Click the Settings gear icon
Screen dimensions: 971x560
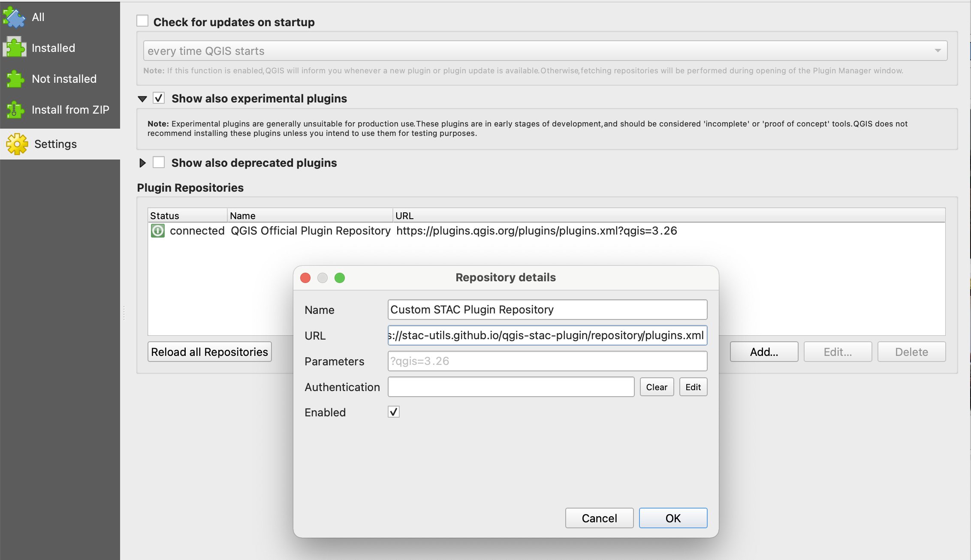pos(17,144)
